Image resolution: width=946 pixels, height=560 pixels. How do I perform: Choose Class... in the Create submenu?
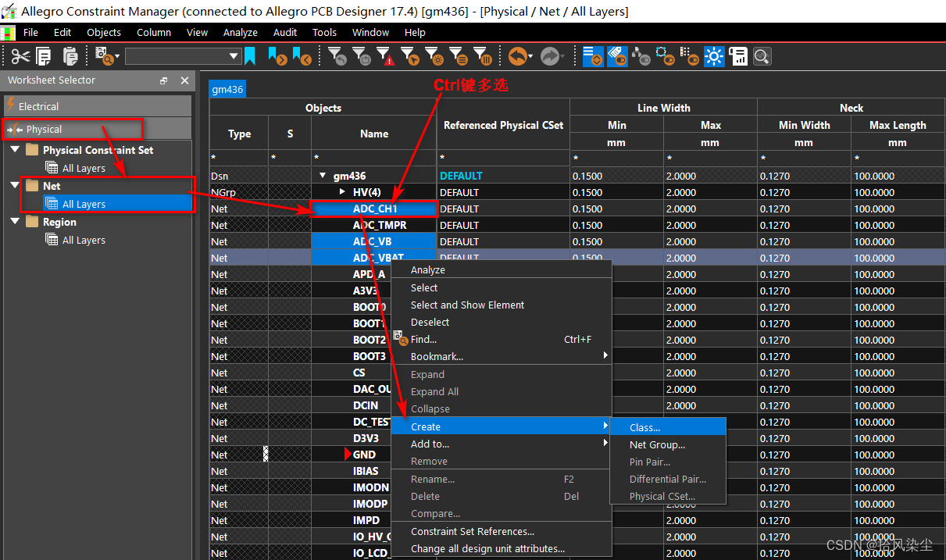coord(668,427)
